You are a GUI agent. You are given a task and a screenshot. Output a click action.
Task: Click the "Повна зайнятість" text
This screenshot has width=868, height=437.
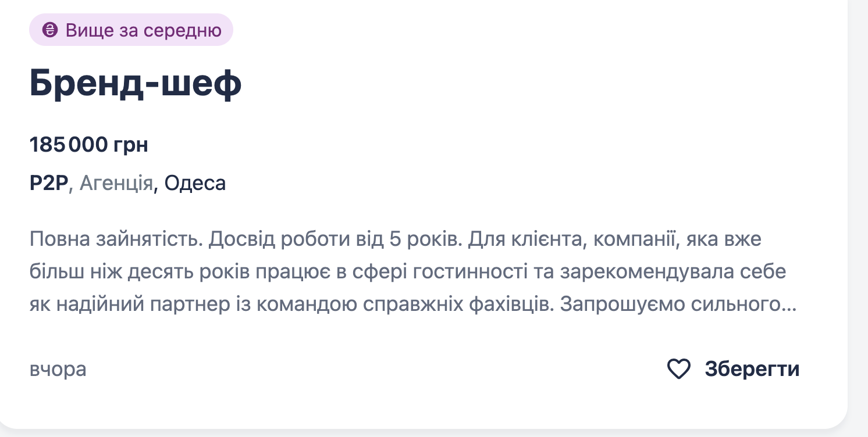coord(115,239)
